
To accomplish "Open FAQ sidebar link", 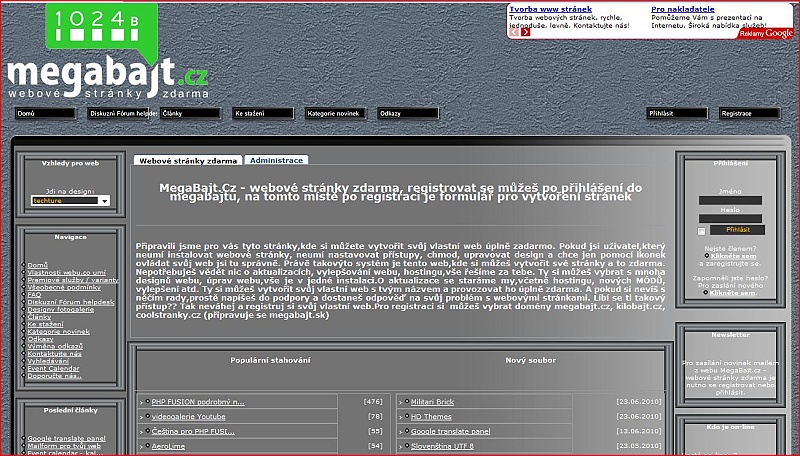I will (34, 295).
